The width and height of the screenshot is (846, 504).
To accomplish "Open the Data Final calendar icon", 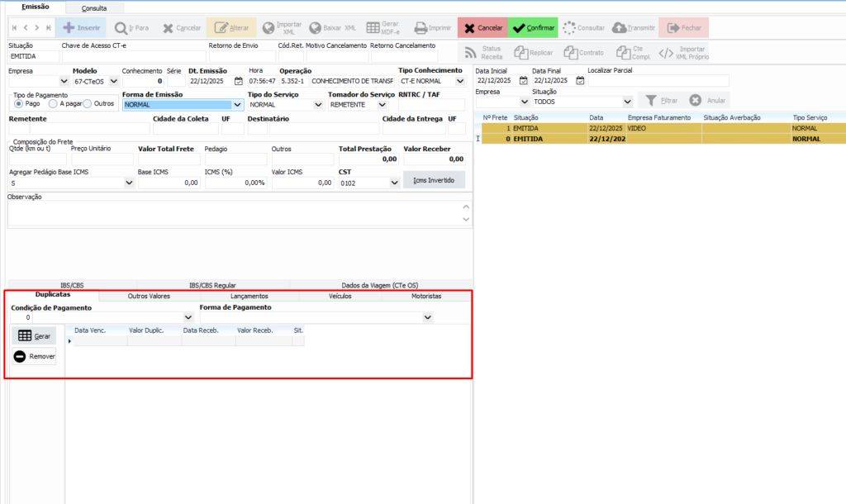I will 580,81.
